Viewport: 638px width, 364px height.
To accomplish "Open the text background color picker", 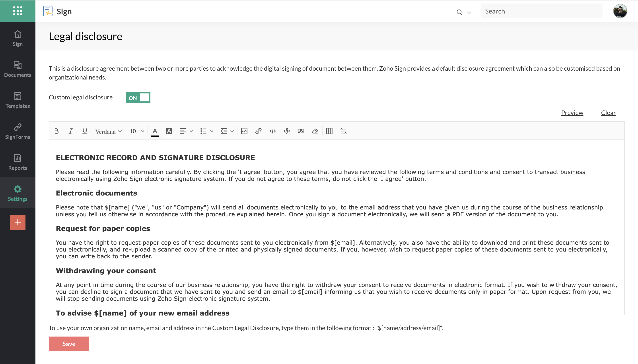I will pyautogui.click(x=169, y=131).
